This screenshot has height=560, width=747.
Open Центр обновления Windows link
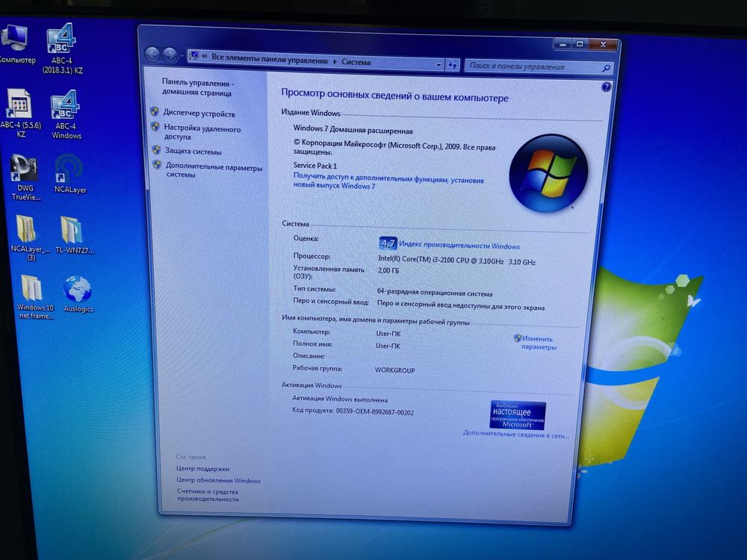coord(218,480)
